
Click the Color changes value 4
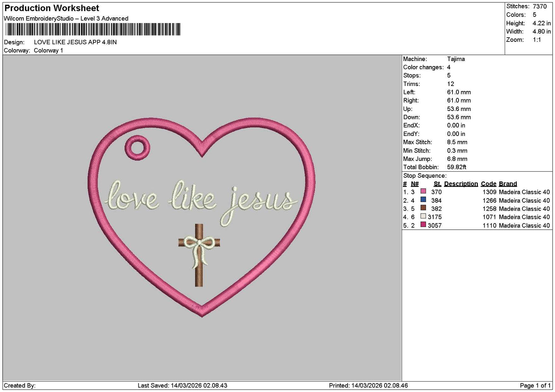click(449, 67)
